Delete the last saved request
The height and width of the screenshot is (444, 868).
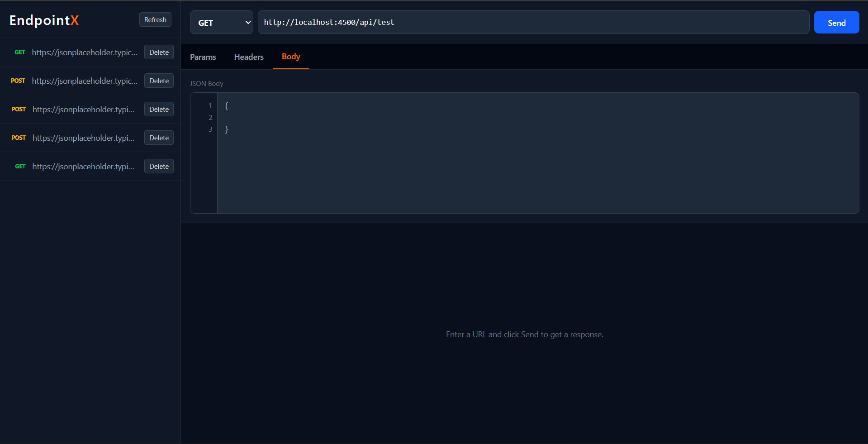tap(159, 166)
